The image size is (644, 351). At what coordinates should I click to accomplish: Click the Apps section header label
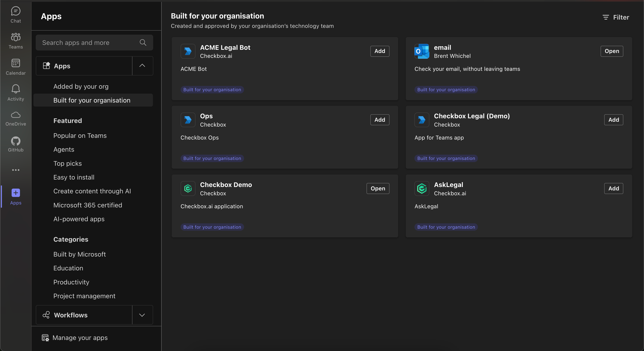tap(62, 66)
